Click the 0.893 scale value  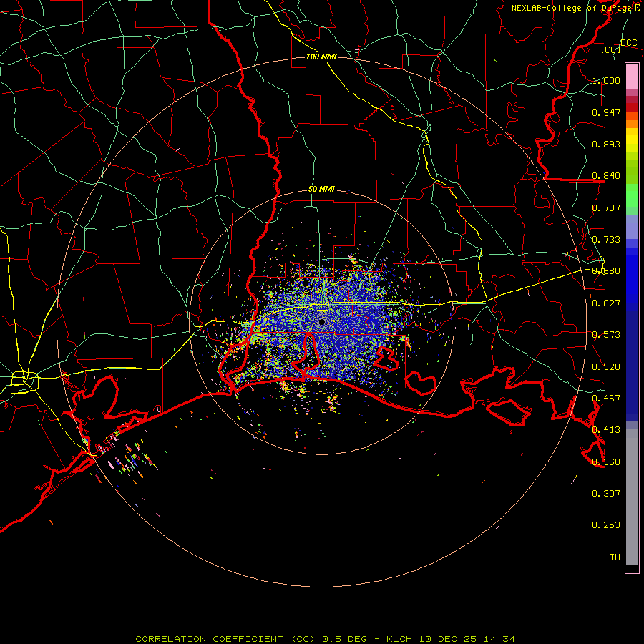coord(606,144)
